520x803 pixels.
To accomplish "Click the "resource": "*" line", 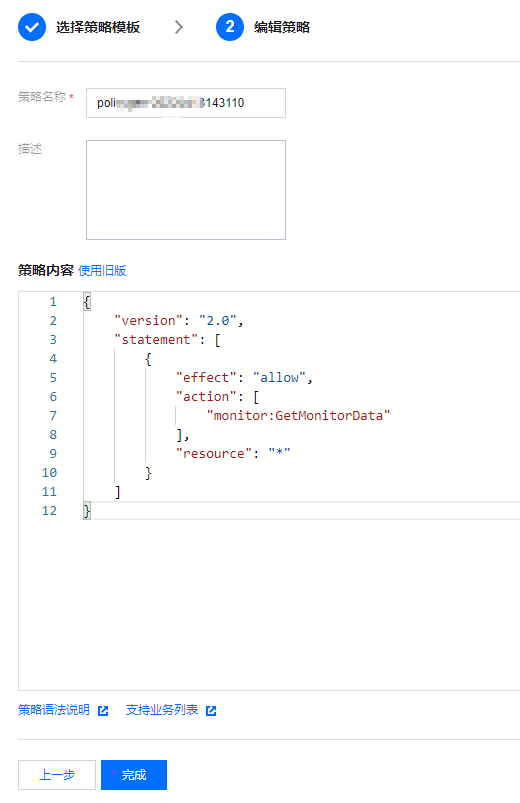I will 233,454.
